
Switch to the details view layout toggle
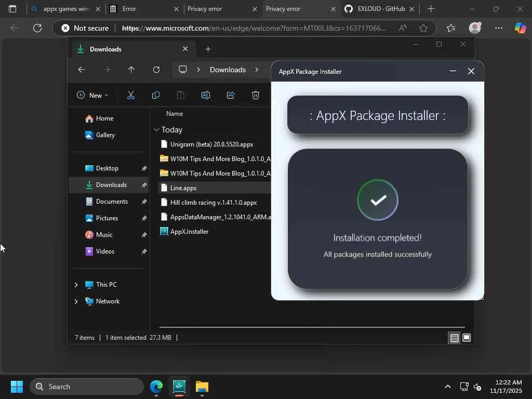click(454, 338)
